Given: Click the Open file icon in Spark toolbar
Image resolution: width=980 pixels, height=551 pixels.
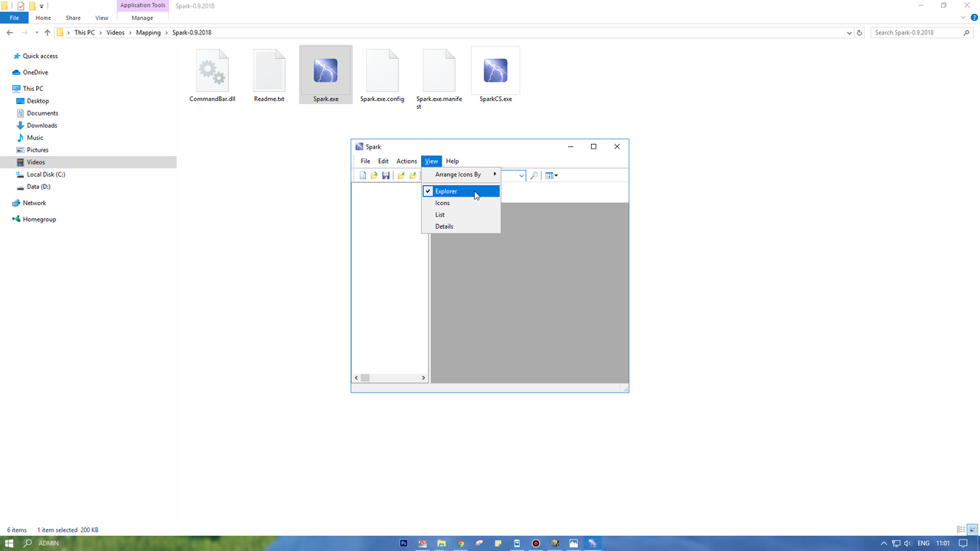Looking at the screenshot, I should pos(374,175).
